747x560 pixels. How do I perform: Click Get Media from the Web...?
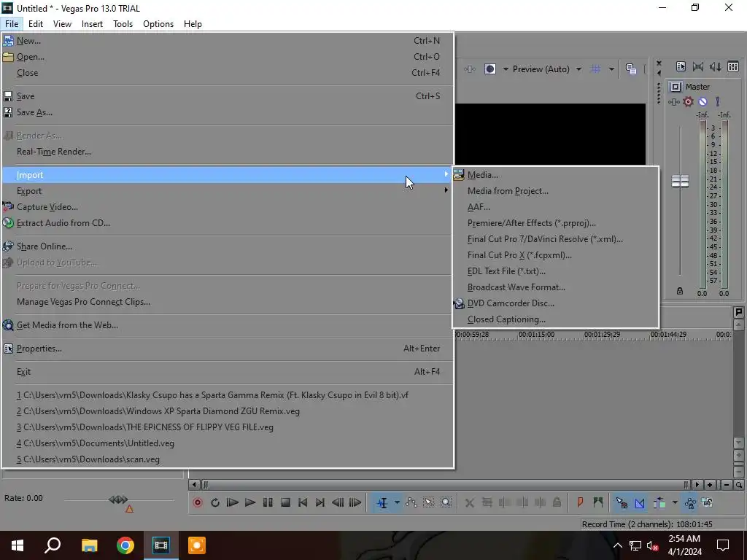point(228,325)
